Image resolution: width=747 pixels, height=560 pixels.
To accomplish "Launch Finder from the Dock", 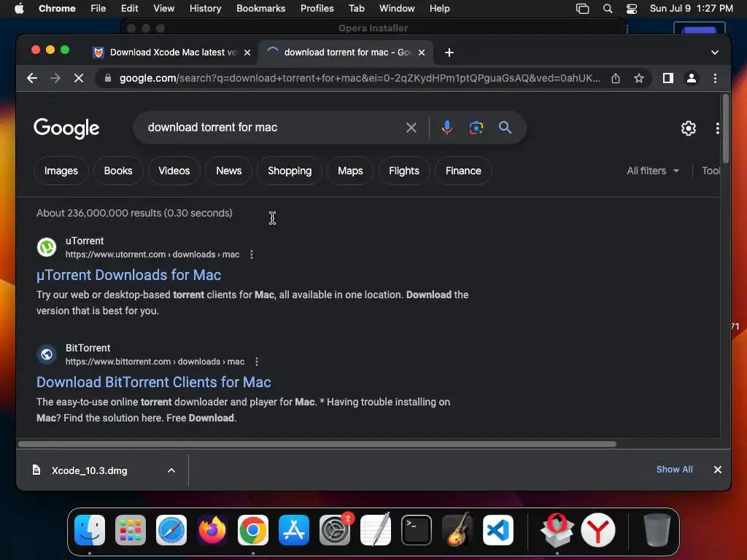I will tap(90, 530).
